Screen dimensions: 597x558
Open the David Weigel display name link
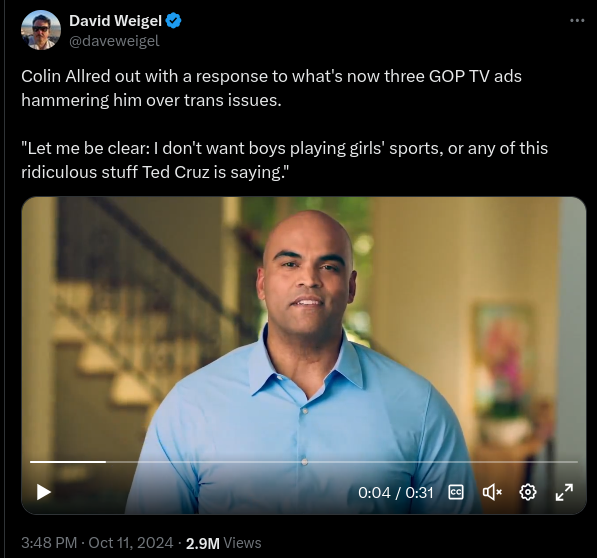point(115,21)
